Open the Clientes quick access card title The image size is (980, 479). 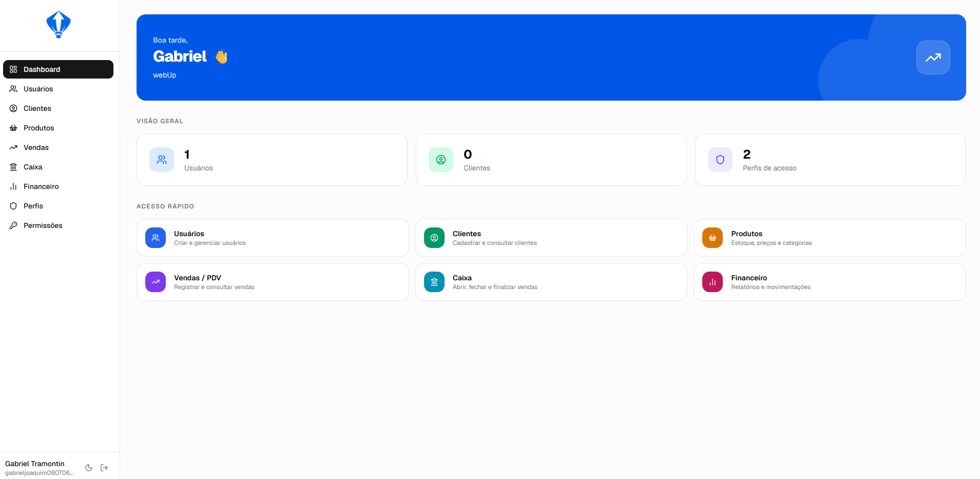[467, 234]
